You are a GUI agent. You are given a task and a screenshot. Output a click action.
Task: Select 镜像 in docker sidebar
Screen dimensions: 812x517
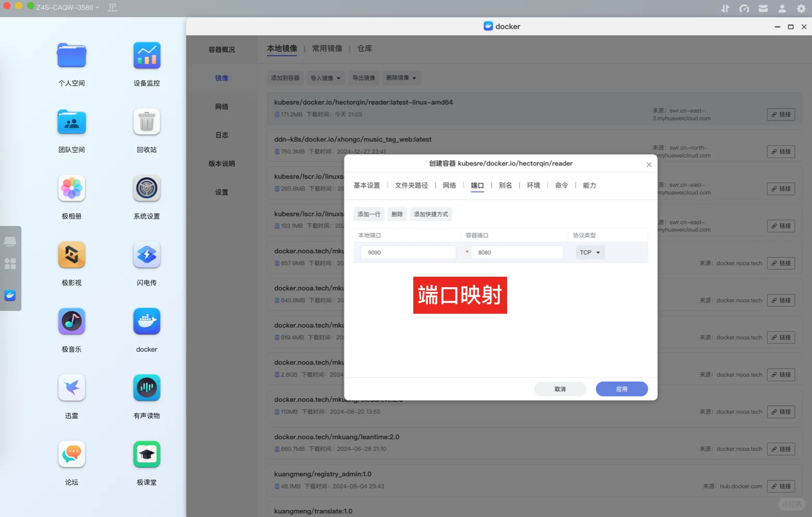(222, 78)
